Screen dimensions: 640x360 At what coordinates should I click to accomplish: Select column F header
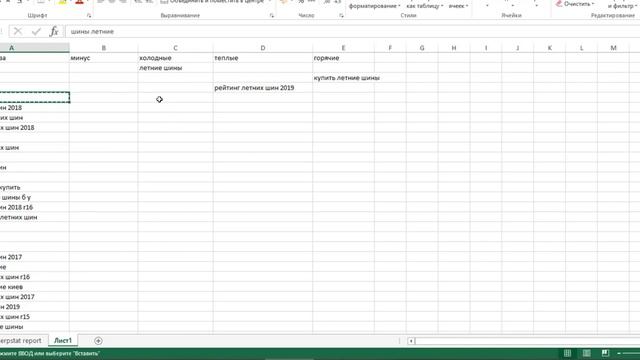coord(390,48)
